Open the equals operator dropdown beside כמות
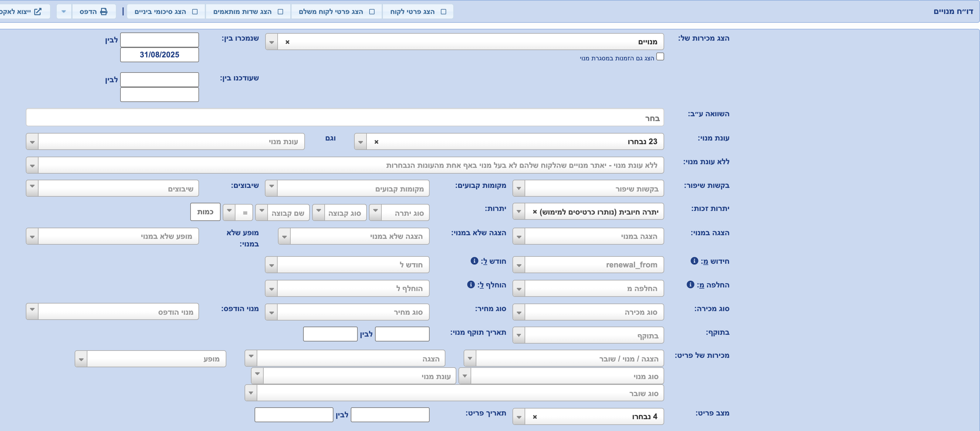Image resolution: width=980 pixels, height=431 pixels. 229,212
